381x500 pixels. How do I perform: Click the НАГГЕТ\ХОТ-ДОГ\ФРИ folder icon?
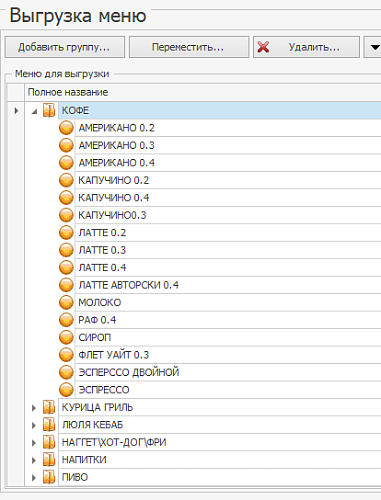49,442
